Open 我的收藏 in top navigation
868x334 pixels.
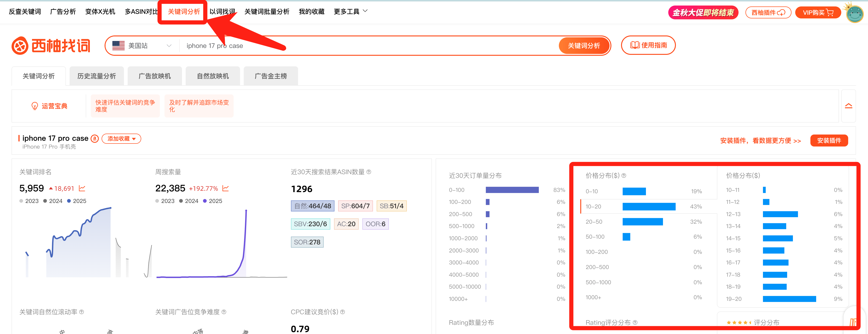pyautogui.click(x=311, y=12)
